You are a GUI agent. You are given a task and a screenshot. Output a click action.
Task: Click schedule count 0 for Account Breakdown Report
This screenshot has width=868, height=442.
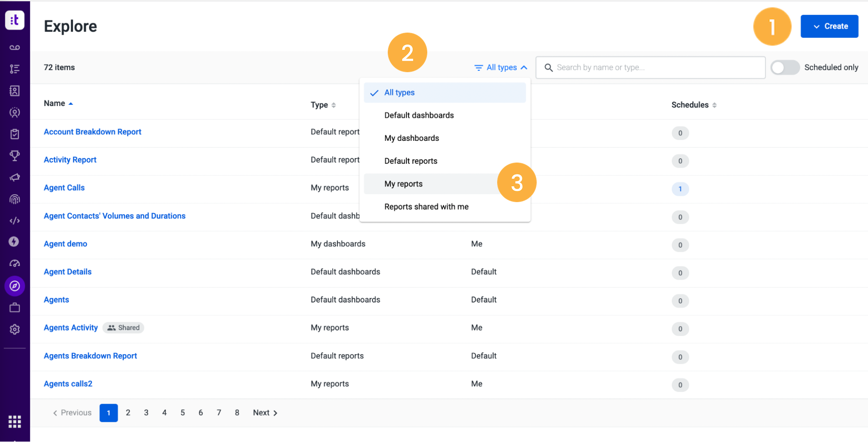click(680, 133)
